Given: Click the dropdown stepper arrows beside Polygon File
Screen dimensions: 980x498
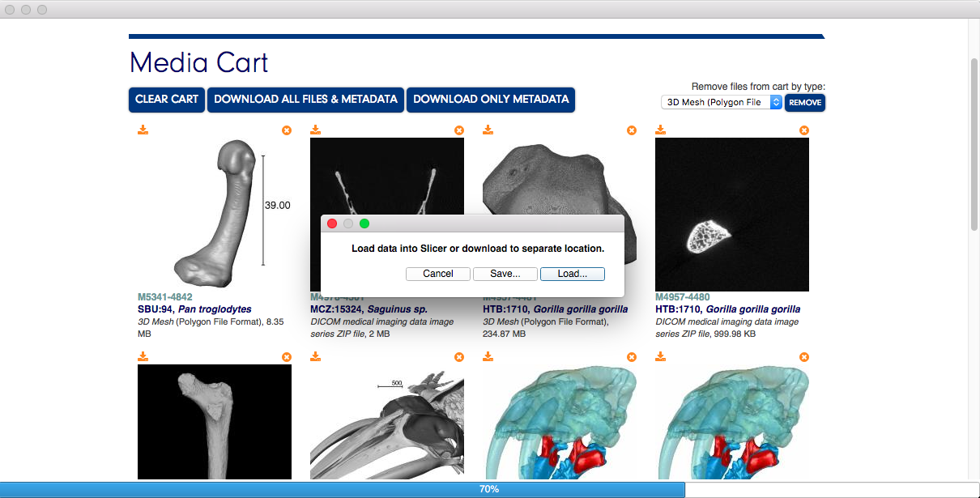Looking at the screenshot, I should (x=775, y=102).
